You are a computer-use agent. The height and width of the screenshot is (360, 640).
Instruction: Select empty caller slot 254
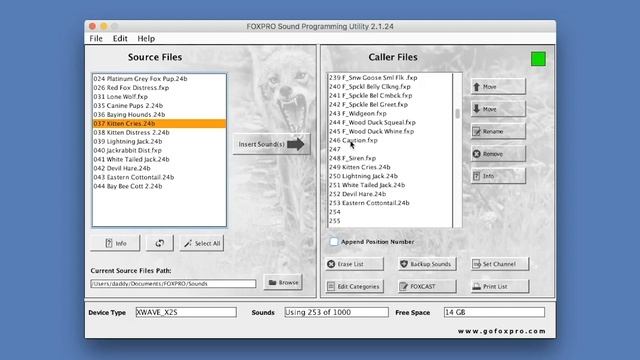click(x=390, y=212)
